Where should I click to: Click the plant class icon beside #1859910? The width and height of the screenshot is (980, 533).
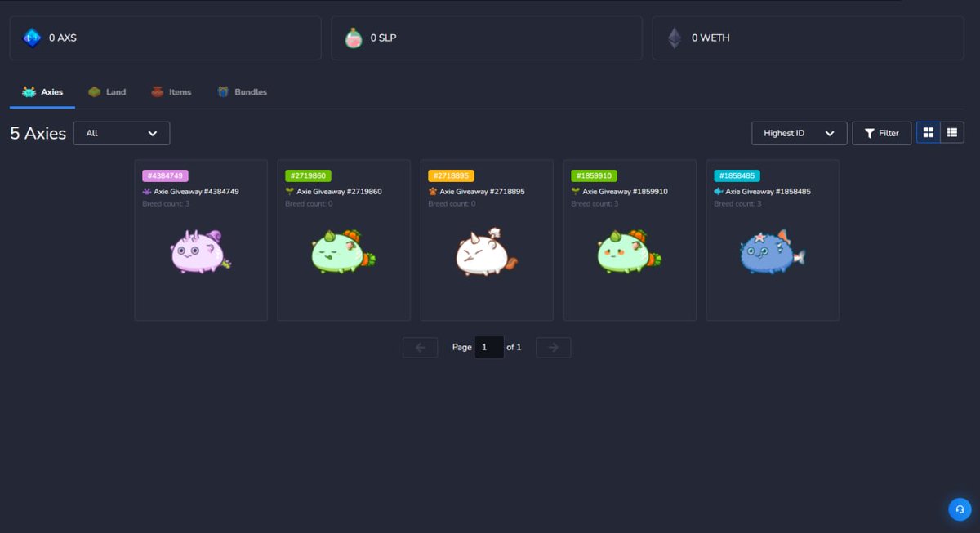pyautogui.click(x=575, y=192)
